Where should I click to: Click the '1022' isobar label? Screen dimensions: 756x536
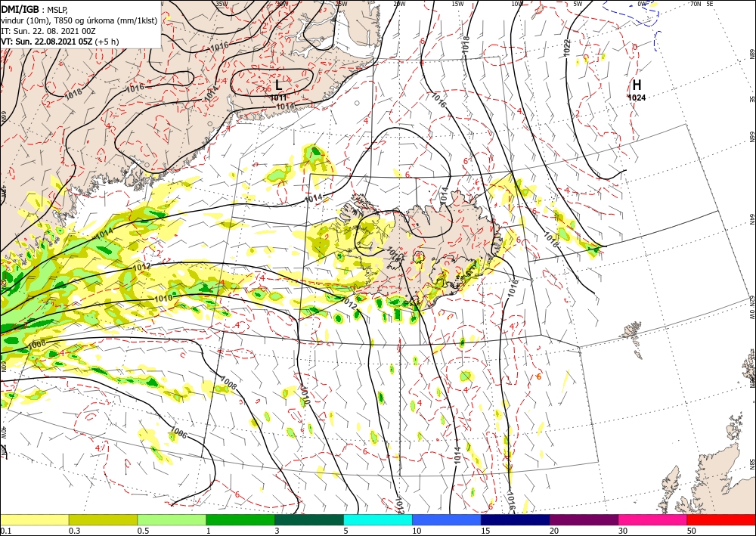click(568, 47)
